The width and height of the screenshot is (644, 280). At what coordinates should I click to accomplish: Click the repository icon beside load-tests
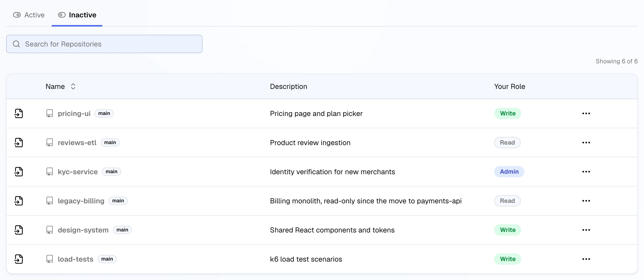point(50,259)
